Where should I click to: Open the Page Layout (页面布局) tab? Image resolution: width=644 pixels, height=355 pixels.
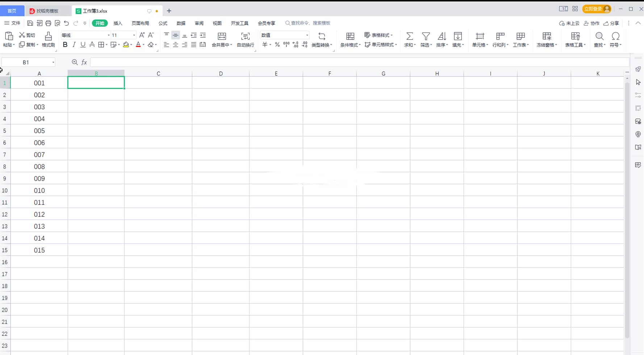pos(140,23)
